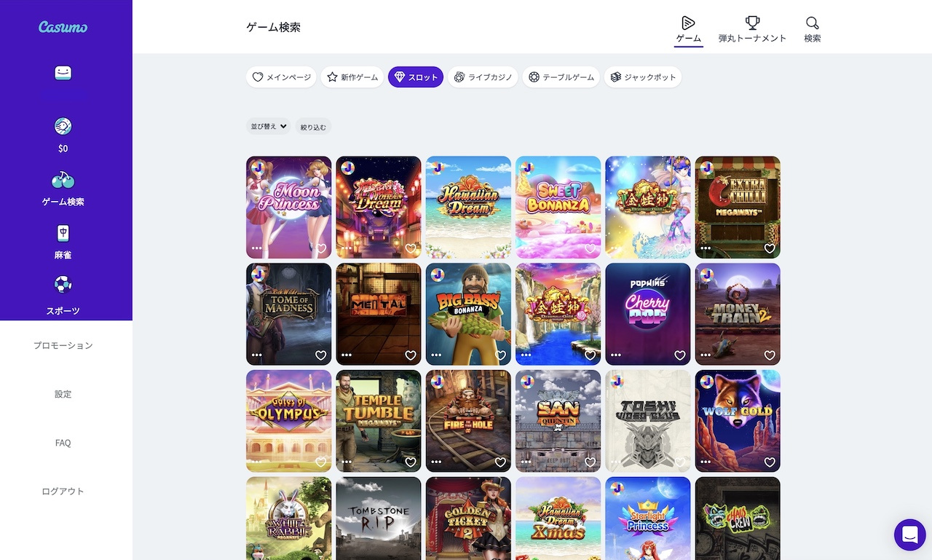
Task: Open the smiley avatar profile icon
Action: coord(63,74)
